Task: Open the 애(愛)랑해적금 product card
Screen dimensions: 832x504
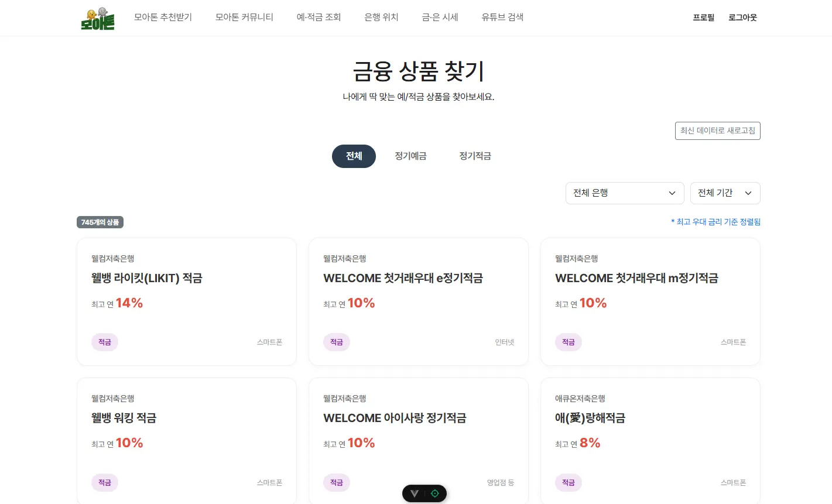Action: (650, 440)
